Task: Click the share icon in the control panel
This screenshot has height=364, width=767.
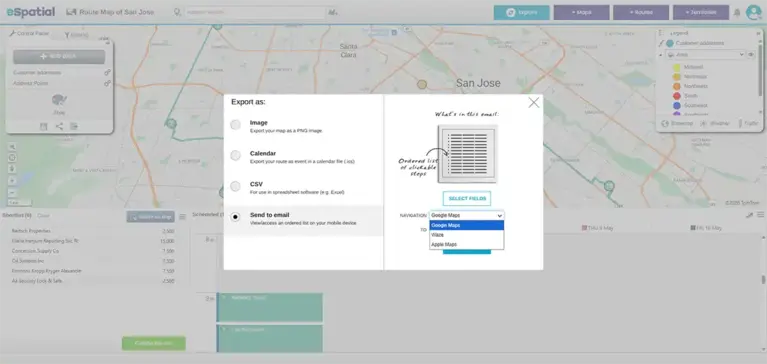Action: coord(59,127)
